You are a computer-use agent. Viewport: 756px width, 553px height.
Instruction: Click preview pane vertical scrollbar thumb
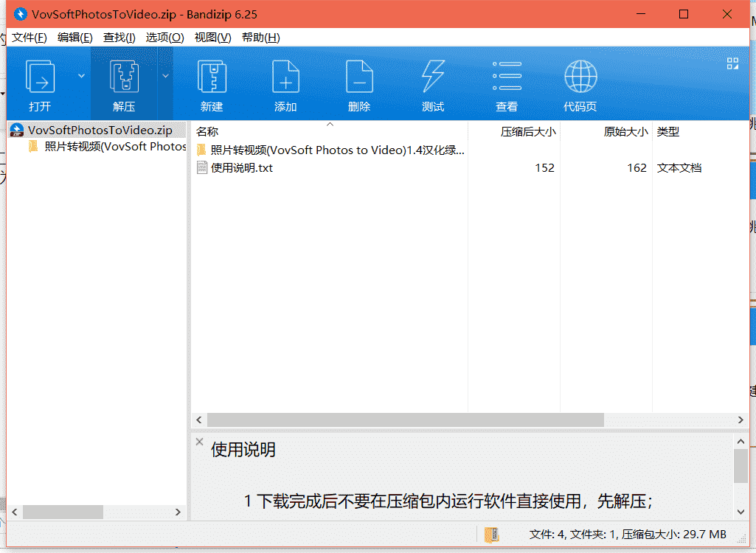pos(741,466)
